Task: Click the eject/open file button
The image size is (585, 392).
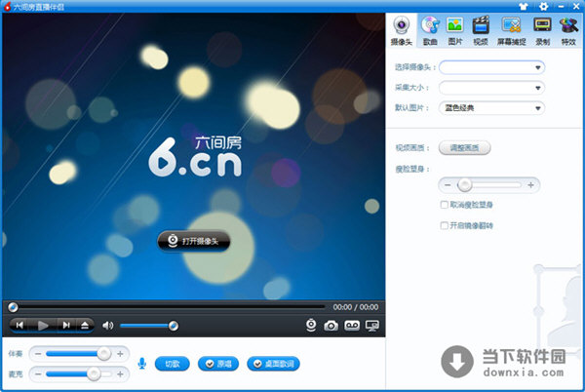Action: point(85,326)
